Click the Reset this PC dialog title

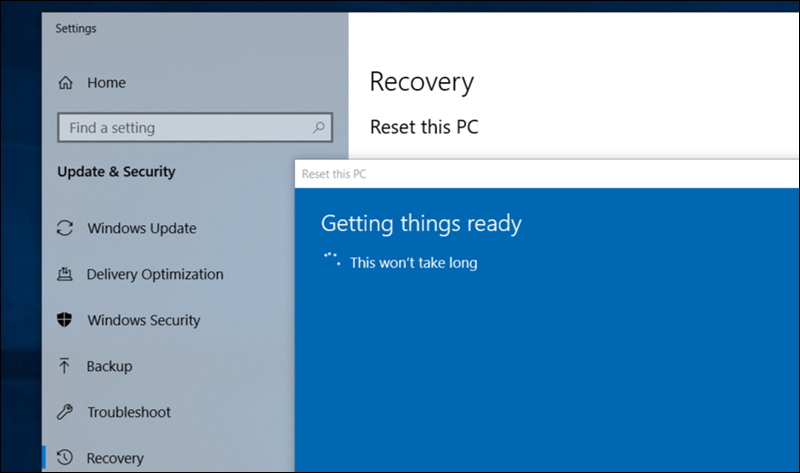pyautogui.click(x=334, y=174)
